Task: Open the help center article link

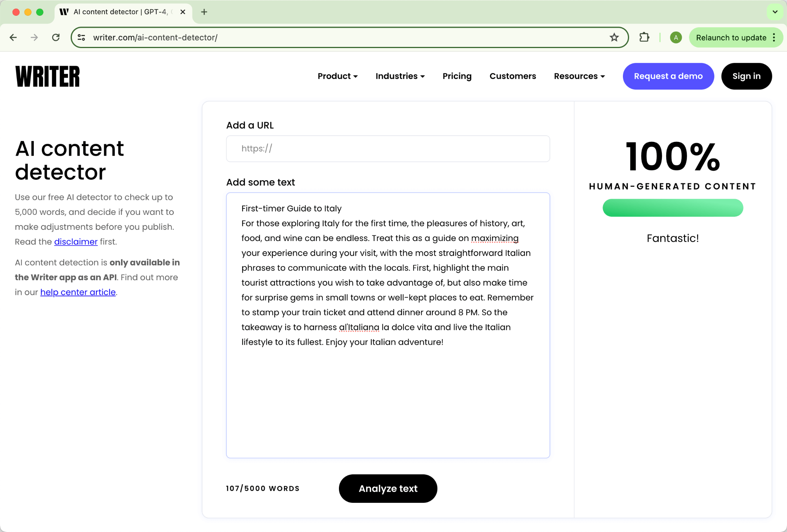Action: pos(78,292)
